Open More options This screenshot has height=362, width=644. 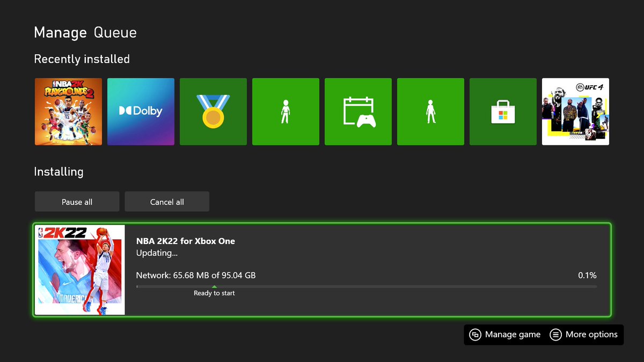584,334
